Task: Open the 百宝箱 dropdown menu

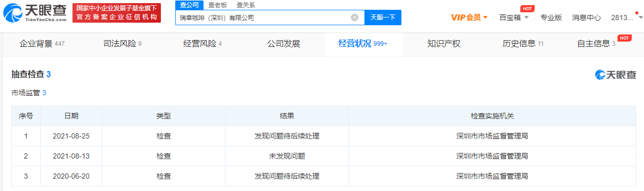Action: point(514,17)
